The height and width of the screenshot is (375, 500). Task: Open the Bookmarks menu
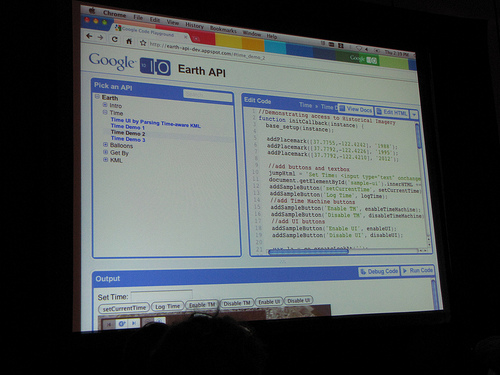point(223,29)
